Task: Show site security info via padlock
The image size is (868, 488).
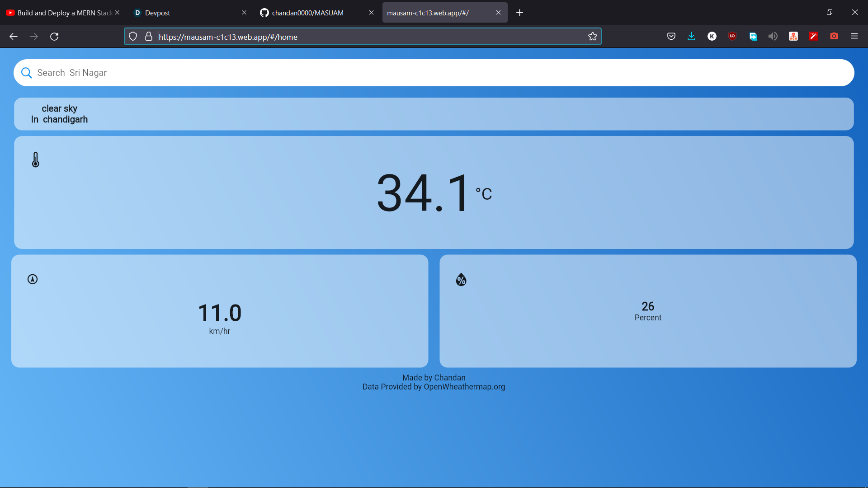Action: (149, 37)
